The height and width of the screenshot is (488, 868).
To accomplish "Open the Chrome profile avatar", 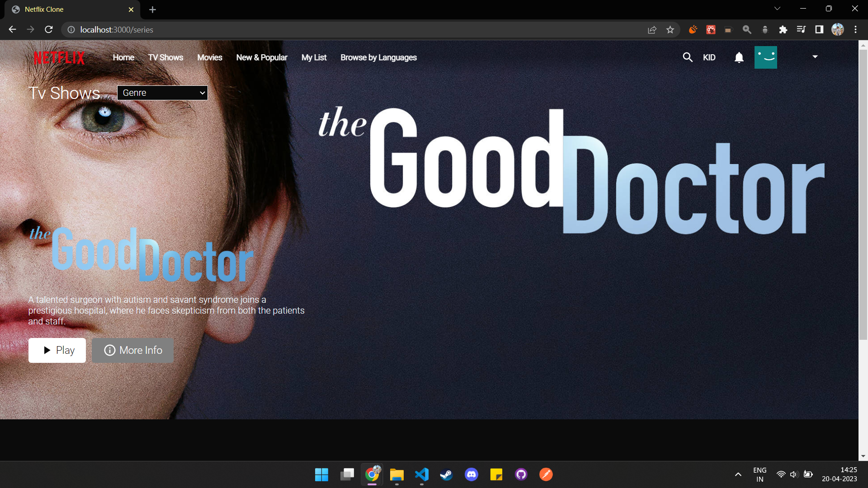I will [838, 29].
